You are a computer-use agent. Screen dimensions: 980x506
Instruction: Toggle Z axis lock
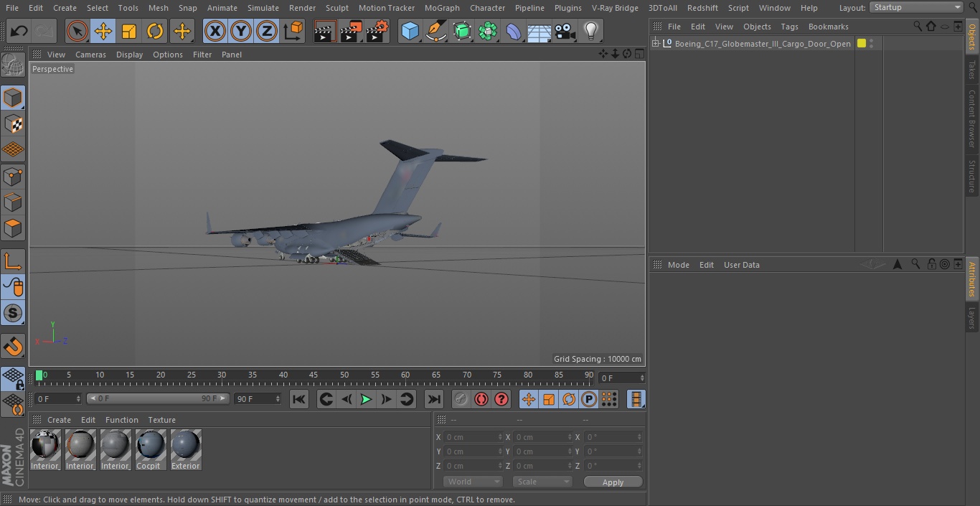coord(267,31)
